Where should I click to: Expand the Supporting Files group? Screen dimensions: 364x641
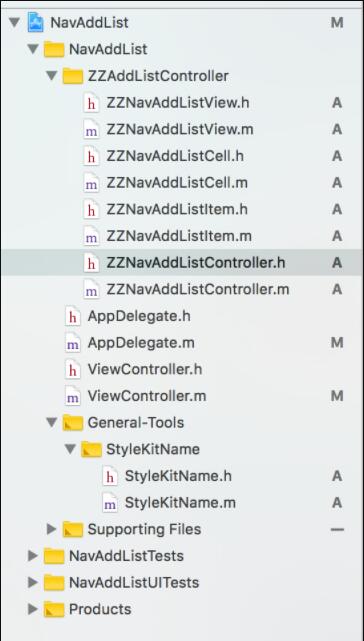click(52, 529)
